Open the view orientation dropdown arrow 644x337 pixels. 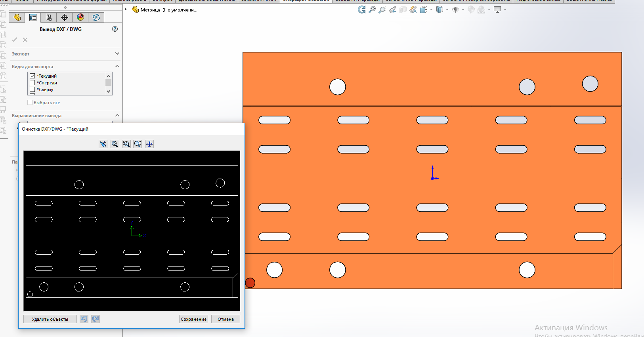click(431, 10)
